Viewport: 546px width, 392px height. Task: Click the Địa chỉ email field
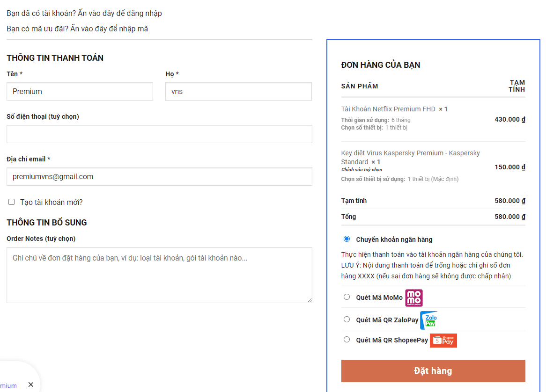[159, 177]
